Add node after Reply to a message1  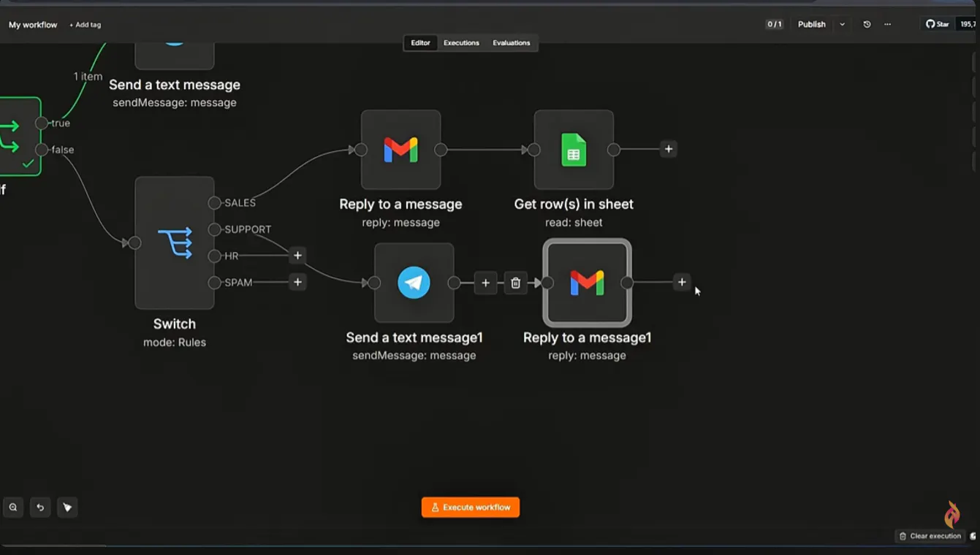(x=682, y=282)
